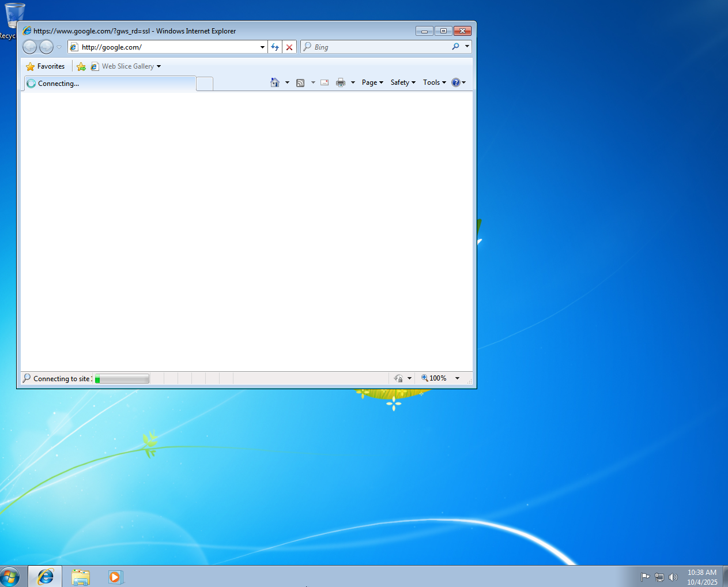Screen dimensions: 728x587
Task: Click the Connecting to site status text
Action: tap(62, 379)
